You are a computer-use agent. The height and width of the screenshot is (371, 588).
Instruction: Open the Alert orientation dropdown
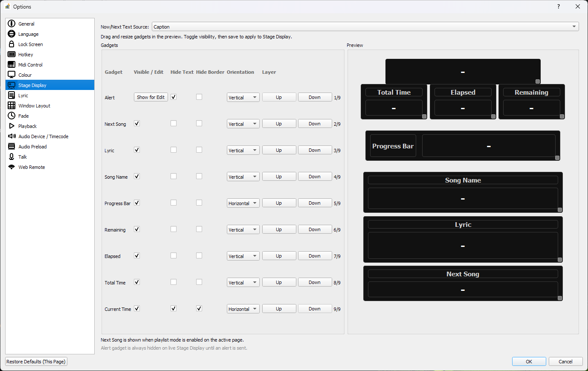point(243,97)
